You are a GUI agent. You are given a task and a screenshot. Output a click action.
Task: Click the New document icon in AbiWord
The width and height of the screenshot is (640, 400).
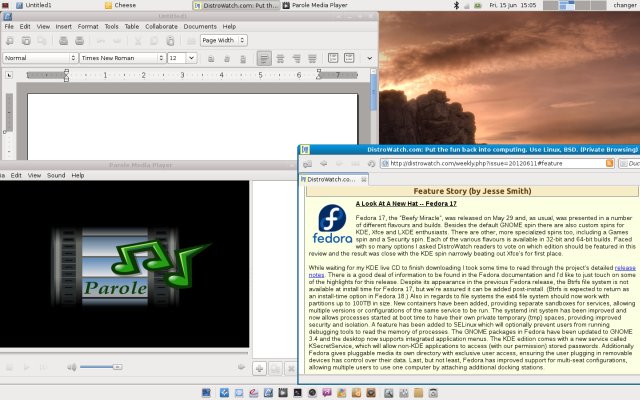coord(10,40)
